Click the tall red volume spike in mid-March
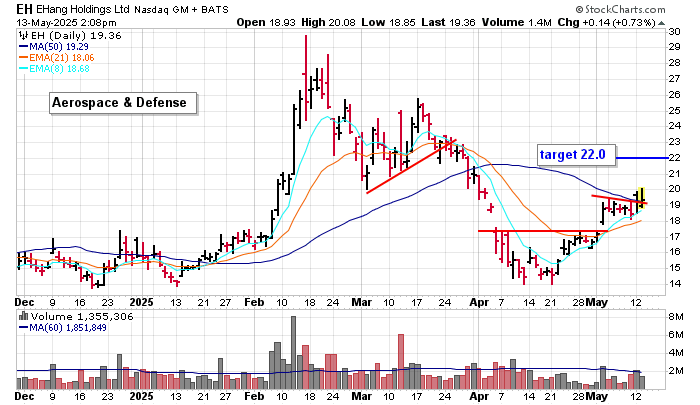This screenshot has width=700, height=405. coord(401,362)
